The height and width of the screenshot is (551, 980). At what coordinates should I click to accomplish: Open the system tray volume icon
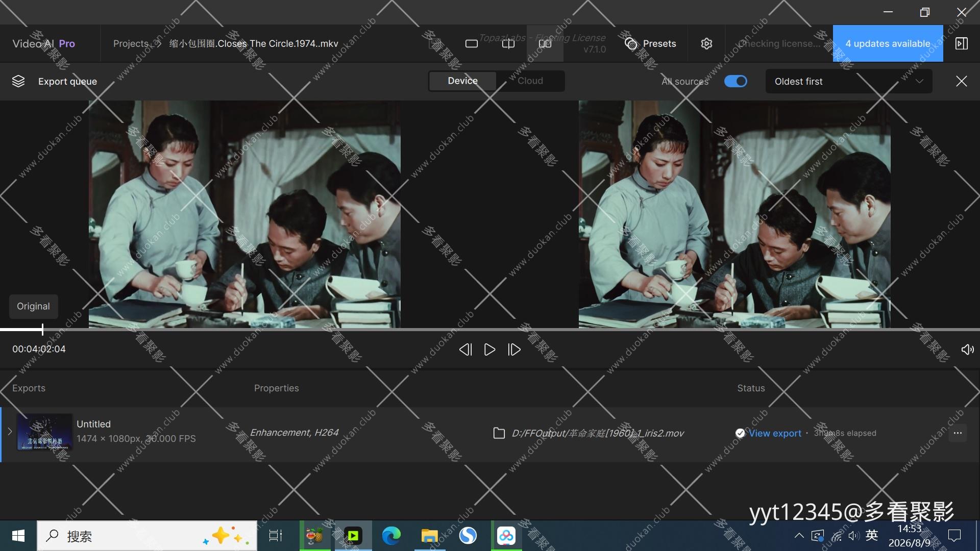coord(853,536)
